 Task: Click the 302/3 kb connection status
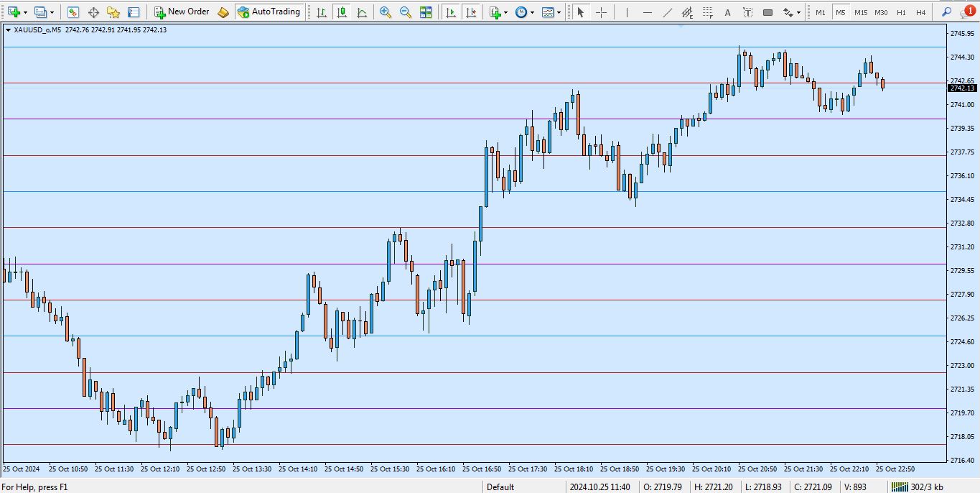coord(918,487)
